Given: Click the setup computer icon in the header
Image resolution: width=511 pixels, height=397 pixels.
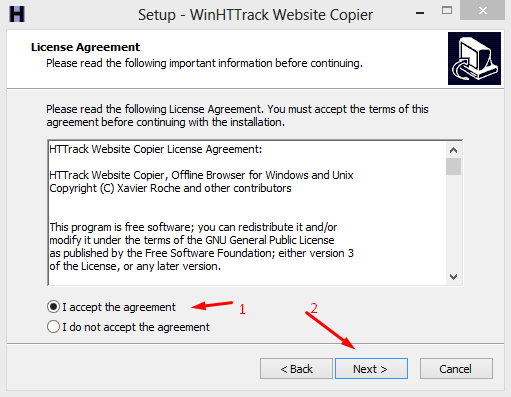Looking at the screenshot, I should click(x=474, y=58).
